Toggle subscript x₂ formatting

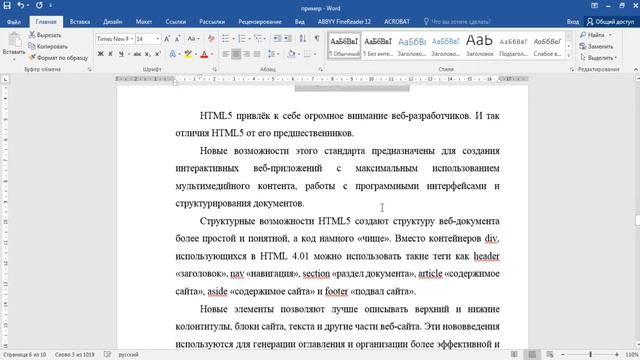147,54
